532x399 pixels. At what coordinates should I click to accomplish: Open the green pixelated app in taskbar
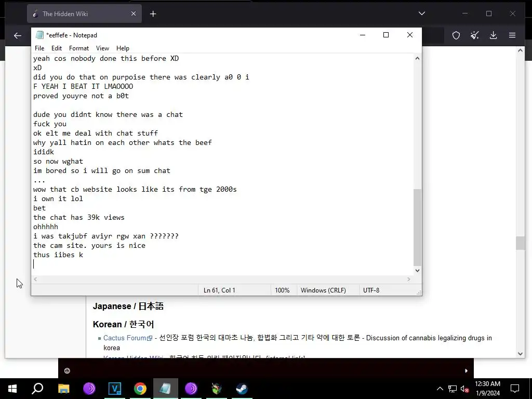[217, 389]
